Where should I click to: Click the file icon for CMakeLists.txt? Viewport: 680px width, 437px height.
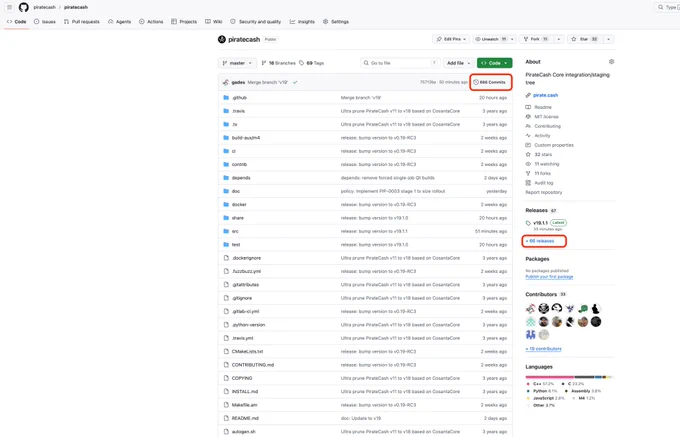point(226,351)
